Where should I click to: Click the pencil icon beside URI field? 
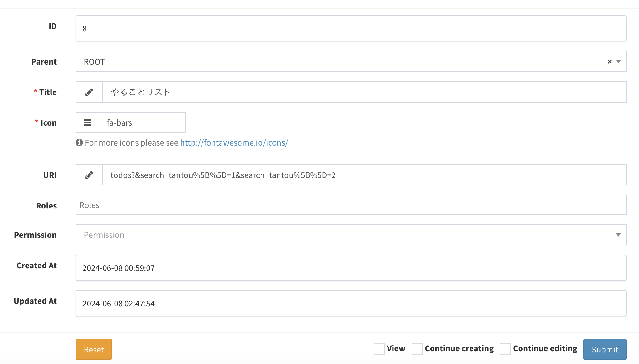point(89,175)
